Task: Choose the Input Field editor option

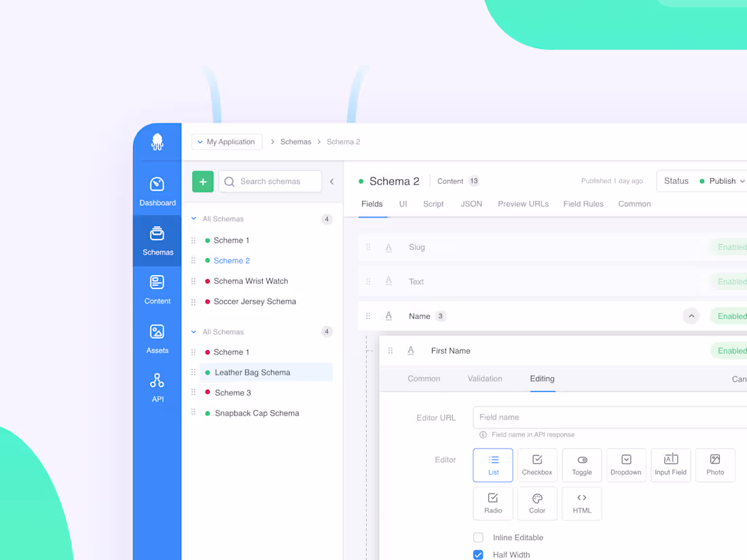Action: [x=670, y=465]
